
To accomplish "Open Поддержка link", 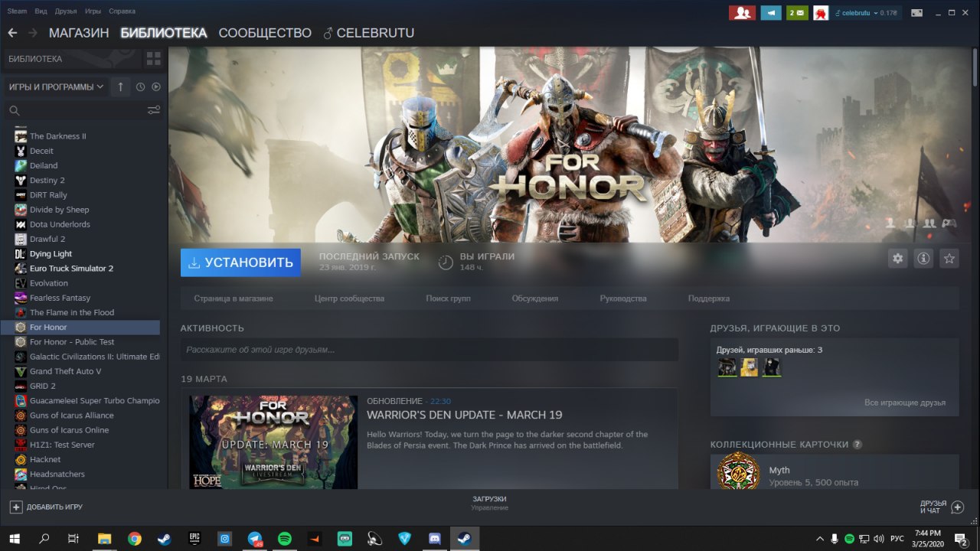I will [x=709, y=298].
